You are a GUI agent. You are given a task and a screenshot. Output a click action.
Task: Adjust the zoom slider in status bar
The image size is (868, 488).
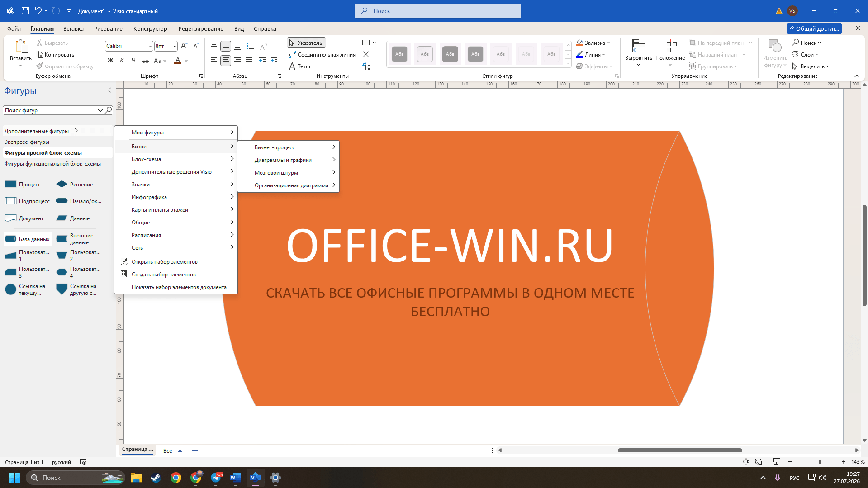(x=820, y=462)
